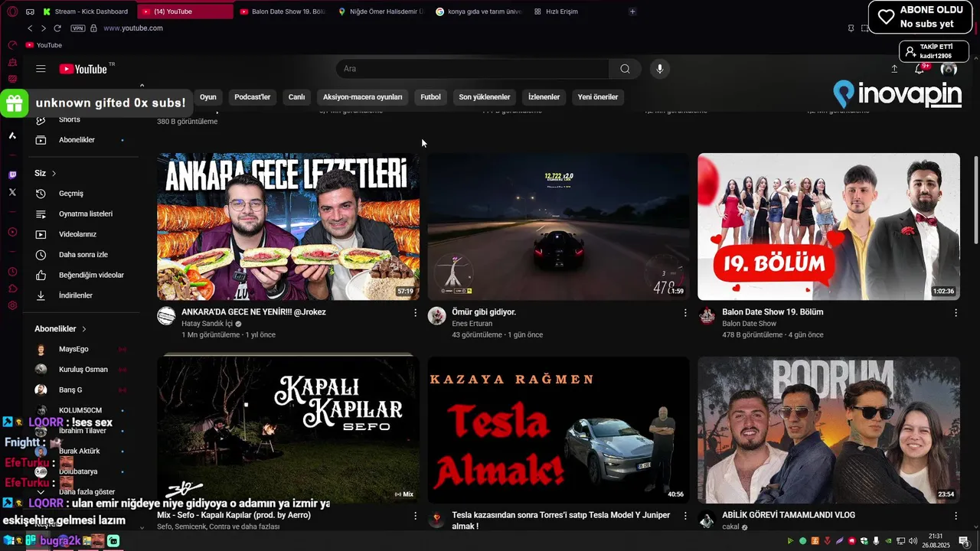Click the page vertical scrollbar

tap(975, 201)
